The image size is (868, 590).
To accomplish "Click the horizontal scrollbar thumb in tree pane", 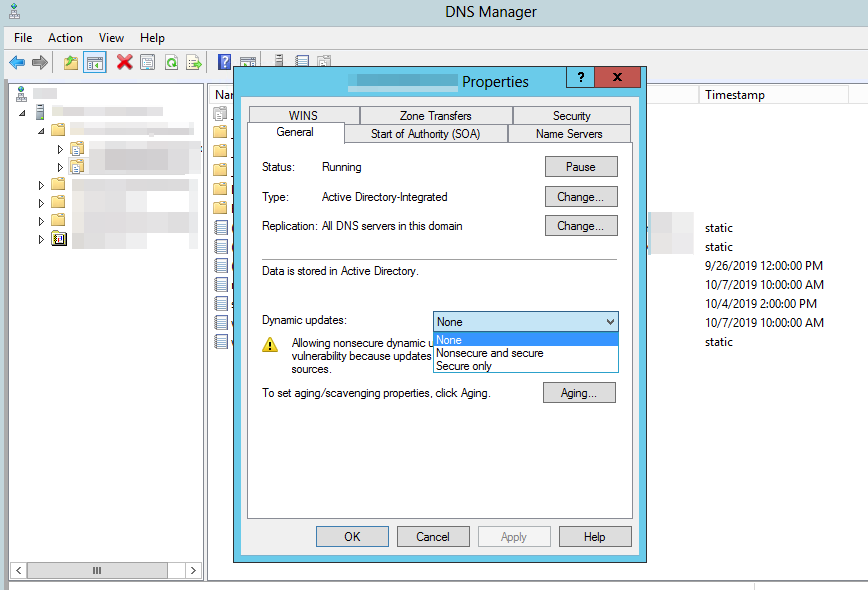I will coord(97,570).
